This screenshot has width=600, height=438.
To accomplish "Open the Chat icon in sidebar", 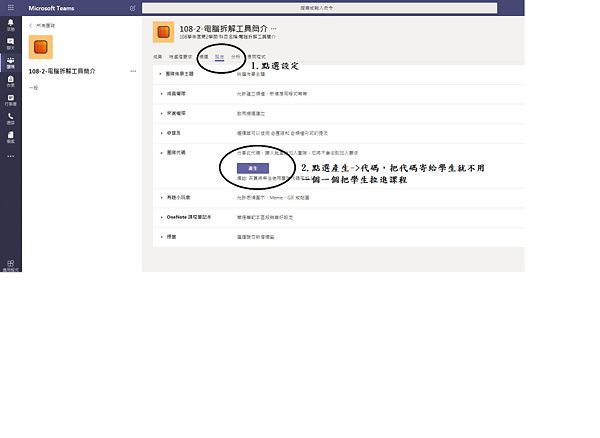I will coord(10,42).
